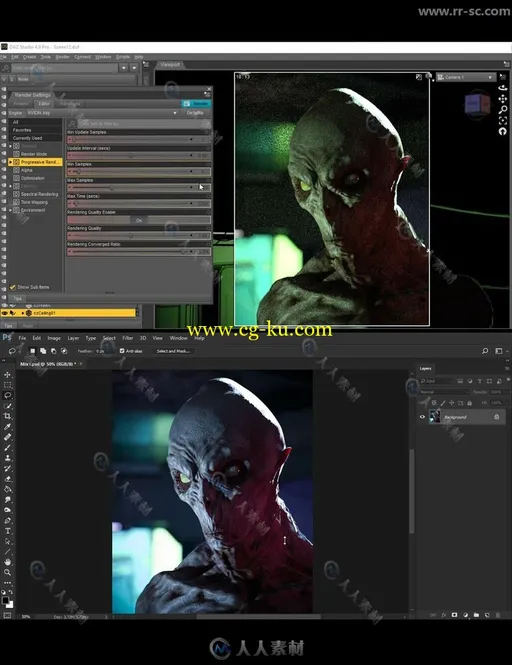Hide the Background layer eye icon

422,417
